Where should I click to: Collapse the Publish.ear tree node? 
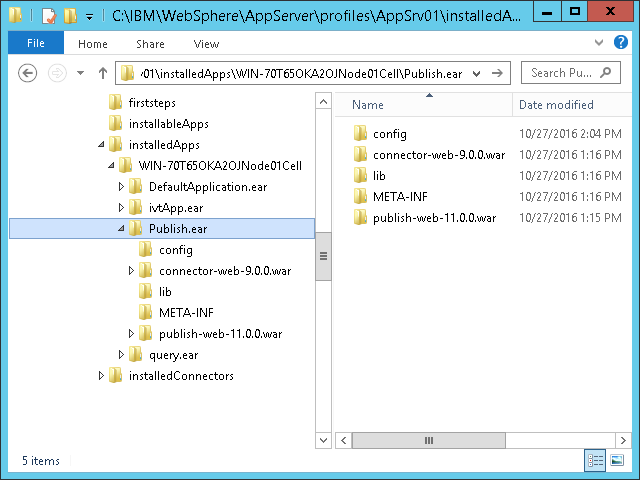click(x=122, y=229)
